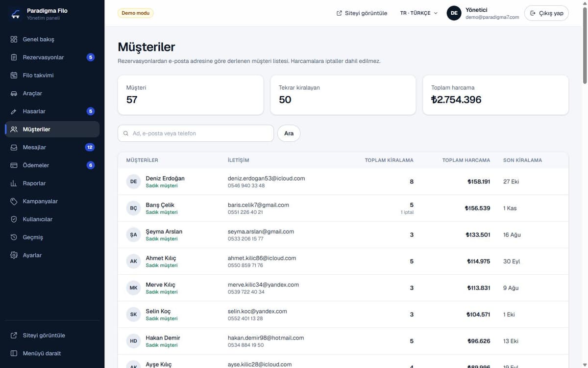Open Siteyi görüntüle link in top bar
Viewport: 588px width, 368px height.
362,13
